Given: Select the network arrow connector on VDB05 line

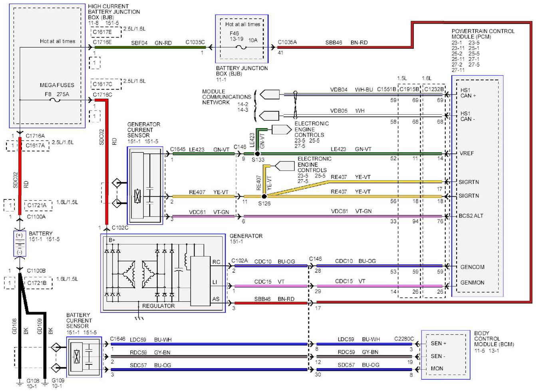Looking at the screenshot, I should point(270,116).
